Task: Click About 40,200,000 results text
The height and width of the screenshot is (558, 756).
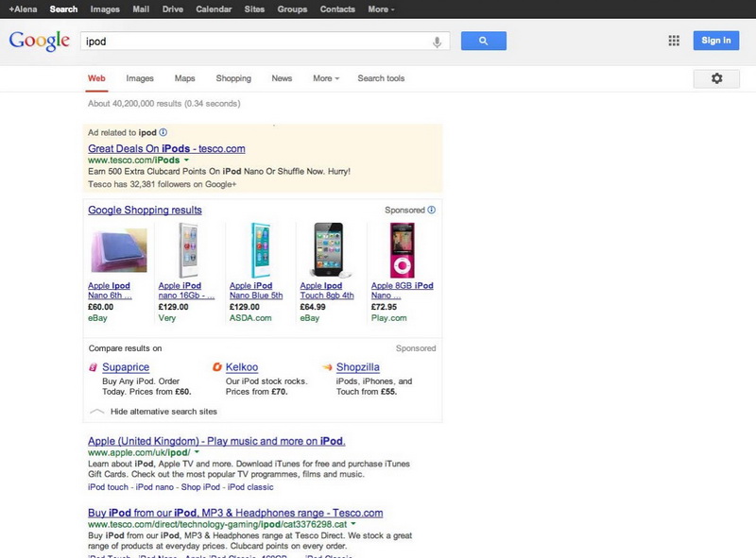Action: click(163, 104)
